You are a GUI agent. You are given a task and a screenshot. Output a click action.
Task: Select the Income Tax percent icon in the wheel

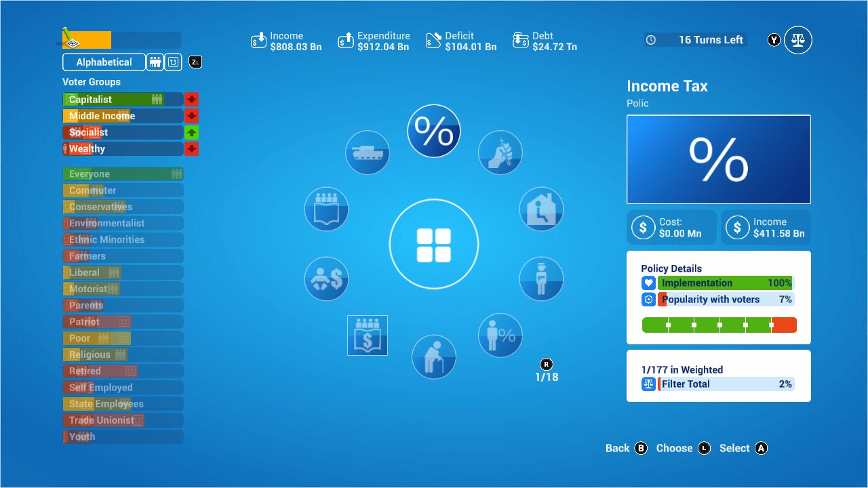point(434,131)
